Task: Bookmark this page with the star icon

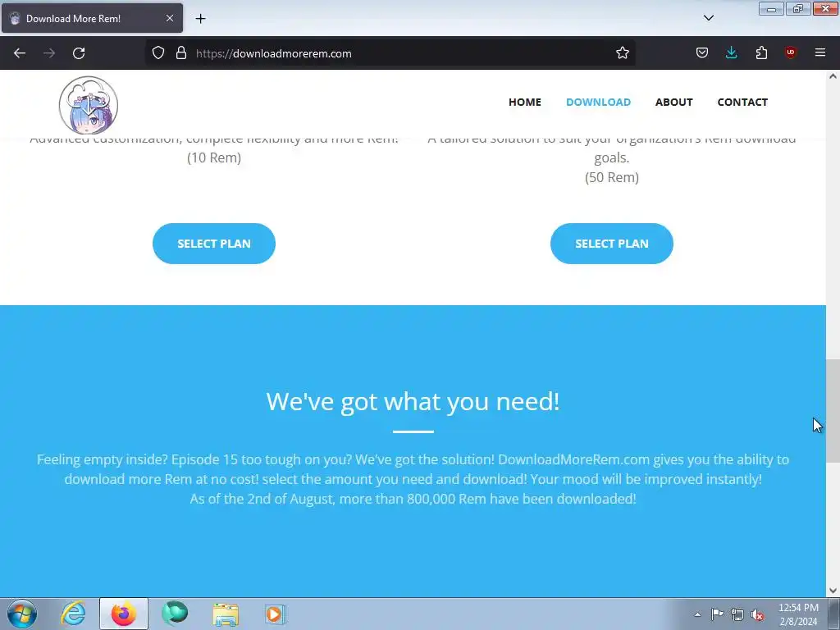Action: point(622,52)
